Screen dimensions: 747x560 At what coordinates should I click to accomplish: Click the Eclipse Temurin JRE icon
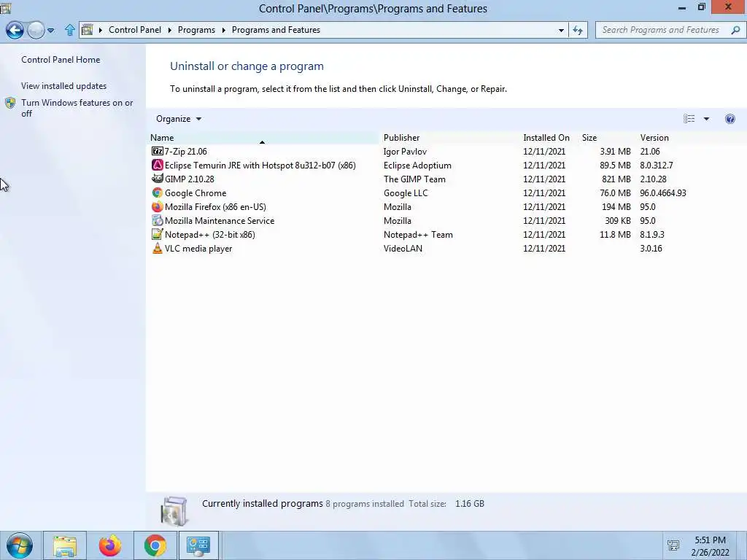pos(158,166)
